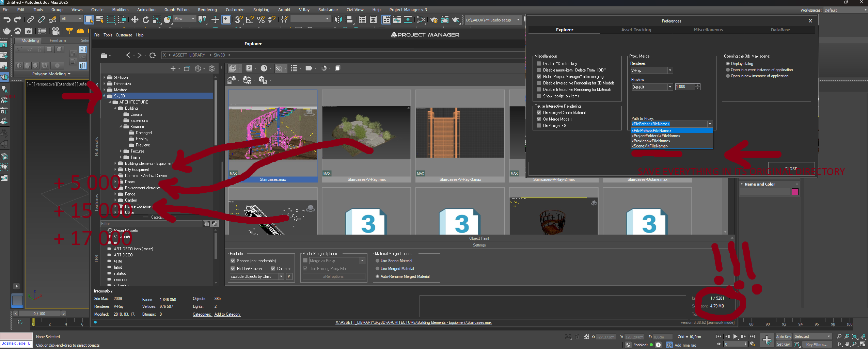
Task: Expand the Maxtree folder
Action: tap(104, 90)
